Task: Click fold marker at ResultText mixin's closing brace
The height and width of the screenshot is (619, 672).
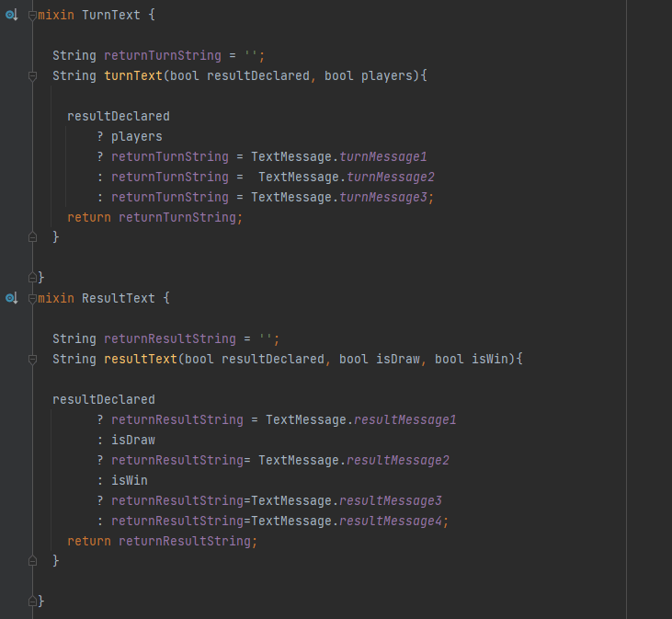Action: click(32, 601)
